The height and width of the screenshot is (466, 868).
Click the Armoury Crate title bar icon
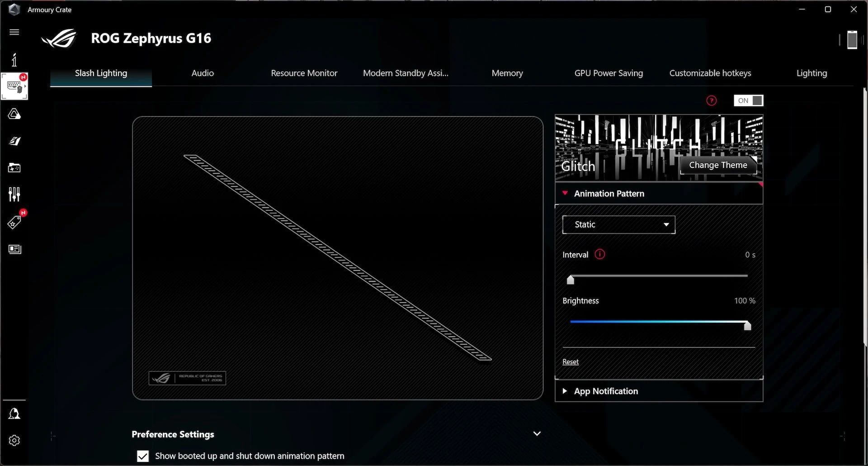coord(14,9)
